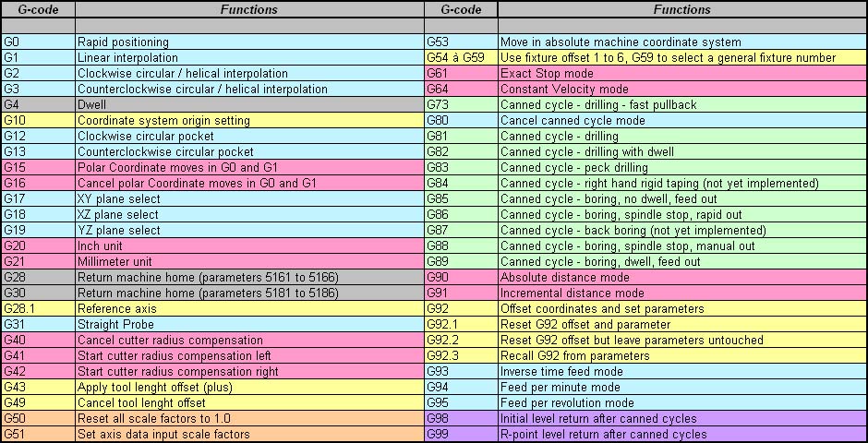Select the G54 à G59 code cell
The height and width of the screenshot is (443, 868).
coord(461,57)
